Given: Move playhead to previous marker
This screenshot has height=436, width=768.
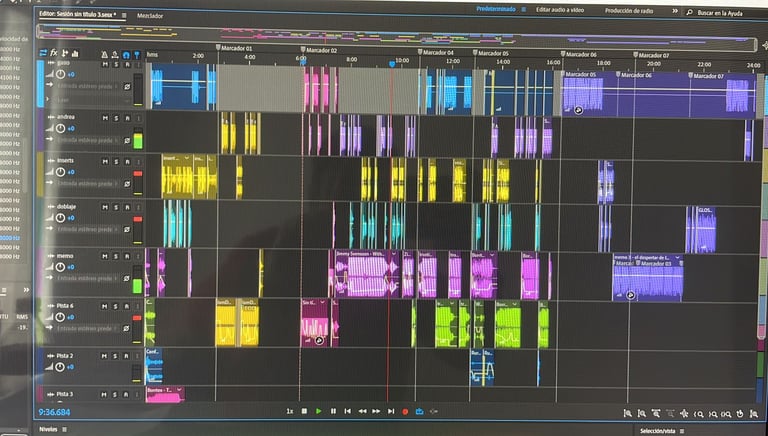Looking at the screenshot, I should coord(347,411).
